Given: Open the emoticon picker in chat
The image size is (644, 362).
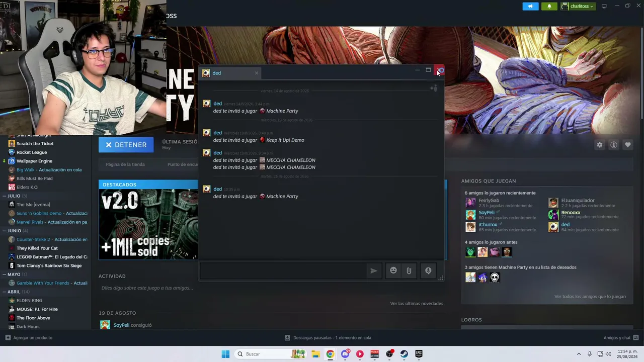Looking at the screenshot, I should [x=393, y=270].
